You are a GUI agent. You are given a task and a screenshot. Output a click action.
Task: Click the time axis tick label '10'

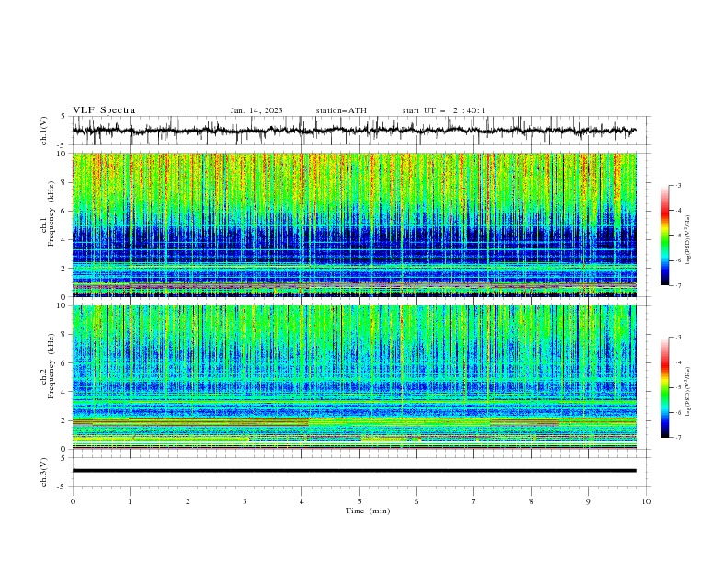pyautogui.click(x=646, y=501)
